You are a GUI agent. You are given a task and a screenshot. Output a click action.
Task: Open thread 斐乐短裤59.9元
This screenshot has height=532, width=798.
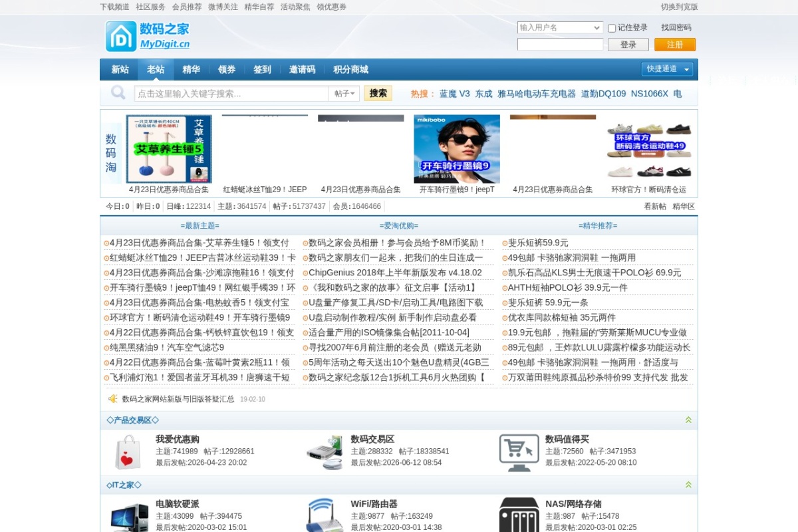(x=538, y=243)
